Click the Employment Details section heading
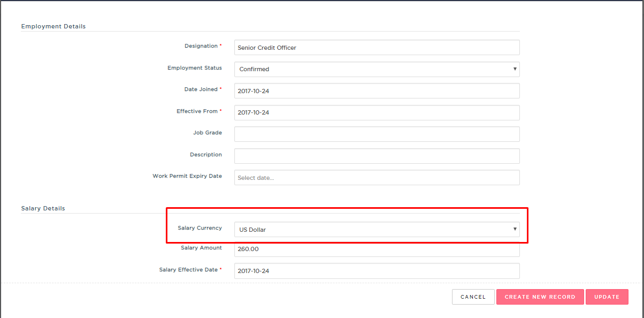This screenshot has width=644, height=318. pyautogui.click(x=53, y=26)
